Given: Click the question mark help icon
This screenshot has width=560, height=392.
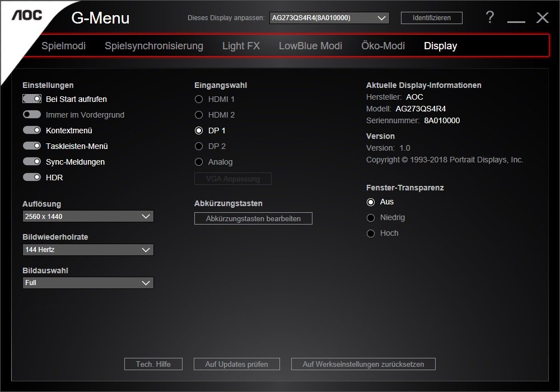Looking at the screenshot, I should 490,18.
